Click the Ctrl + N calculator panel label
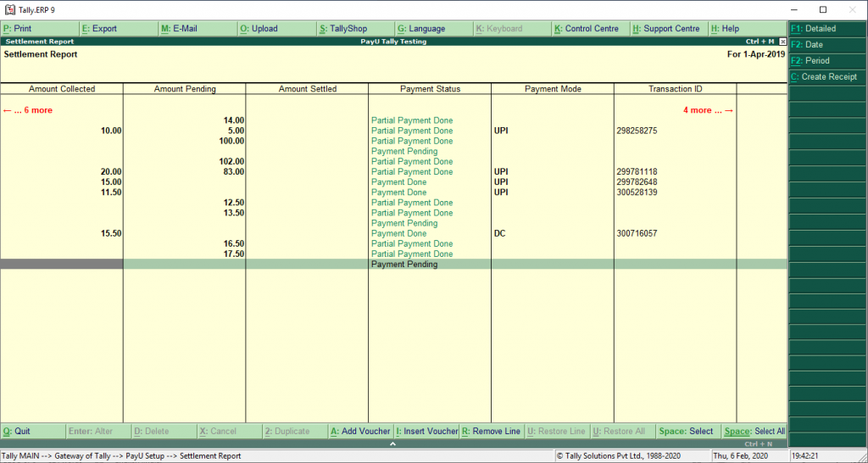Screen dimensions: 868x463 (758, 444)
